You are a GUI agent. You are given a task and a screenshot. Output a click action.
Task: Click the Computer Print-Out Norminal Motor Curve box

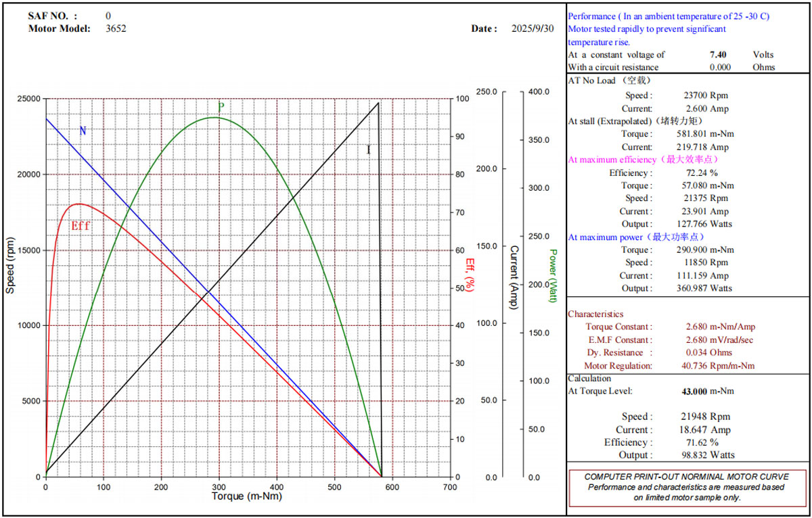(x=686, y=487)
